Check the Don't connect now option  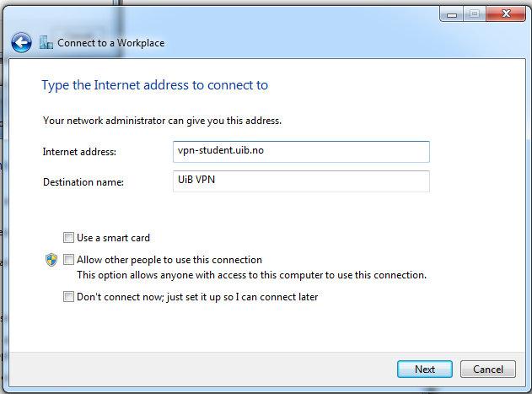(x=68, y=297)
